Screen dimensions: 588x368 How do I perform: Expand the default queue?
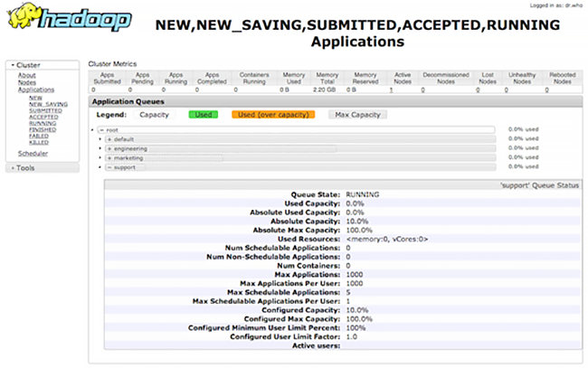click(109, 139)
